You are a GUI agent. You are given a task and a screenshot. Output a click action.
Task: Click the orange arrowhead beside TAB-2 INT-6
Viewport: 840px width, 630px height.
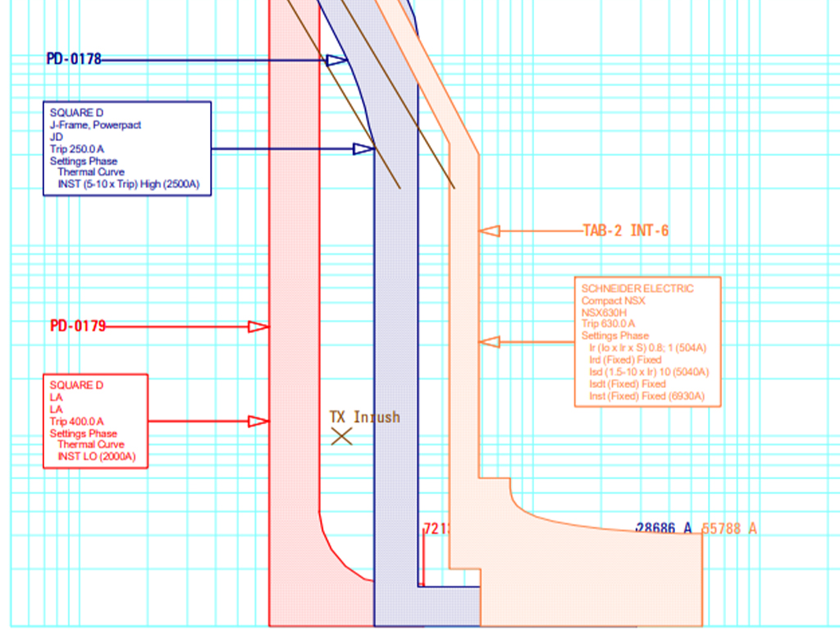click(490, 231)
